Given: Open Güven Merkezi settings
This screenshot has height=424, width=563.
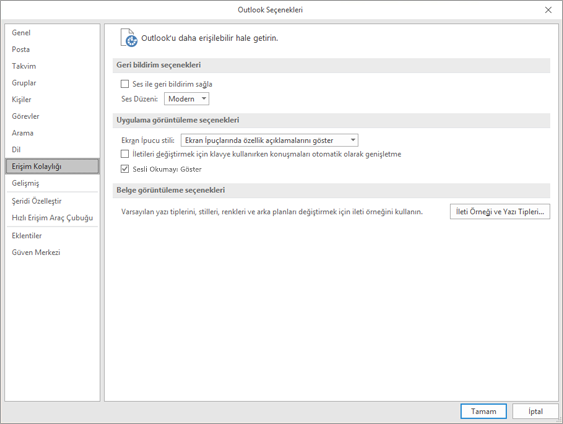Looking at the screenshot, I should tap(52, 252).
